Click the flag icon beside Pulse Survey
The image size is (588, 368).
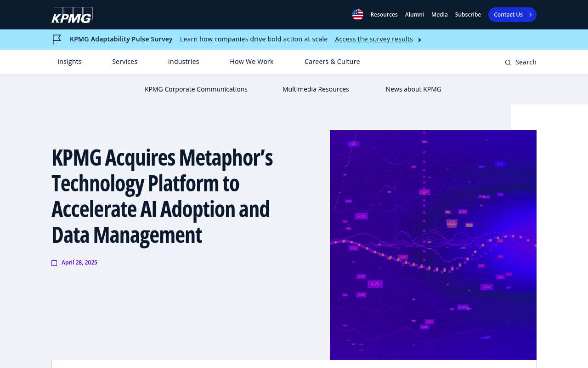[57, 40]
